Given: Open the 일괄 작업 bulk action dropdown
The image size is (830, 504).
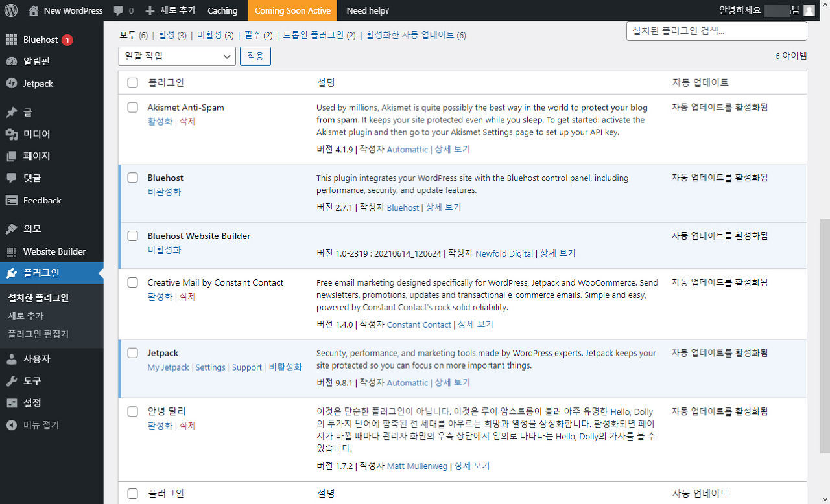Looking at the screenshot, I should (177, 56).
